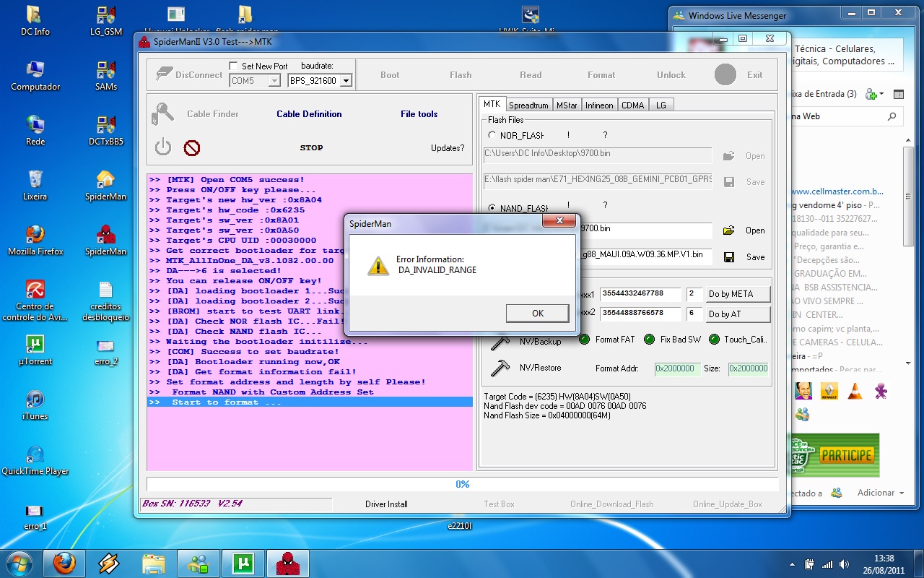Show hidden system tray icons arrow
924x578 pixels.
tap(792, 564)
